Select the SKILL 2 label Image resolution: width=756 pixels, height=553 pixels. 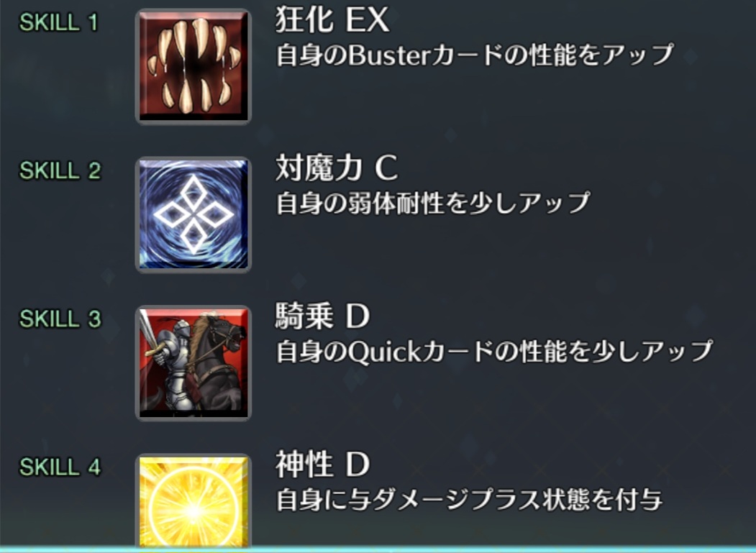point(60,170)
